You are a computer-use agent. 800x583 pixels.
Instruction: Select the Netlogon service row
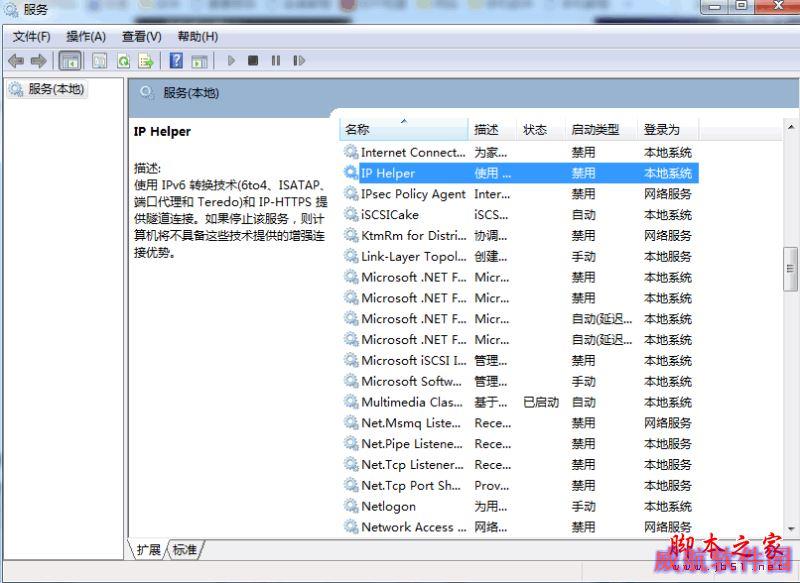coord(389,506)
